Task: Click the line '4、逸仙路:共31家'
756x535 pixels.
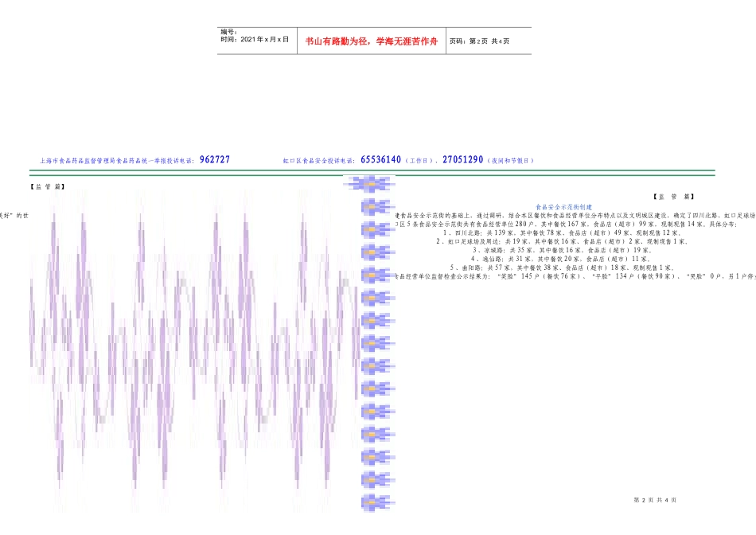Action: click(562, 259)
